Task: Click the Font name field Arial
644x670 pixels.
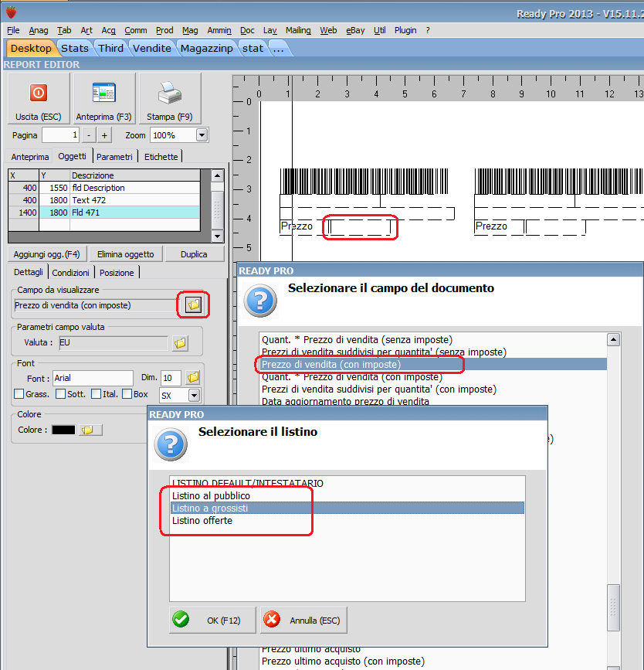Action: (93, 378)
